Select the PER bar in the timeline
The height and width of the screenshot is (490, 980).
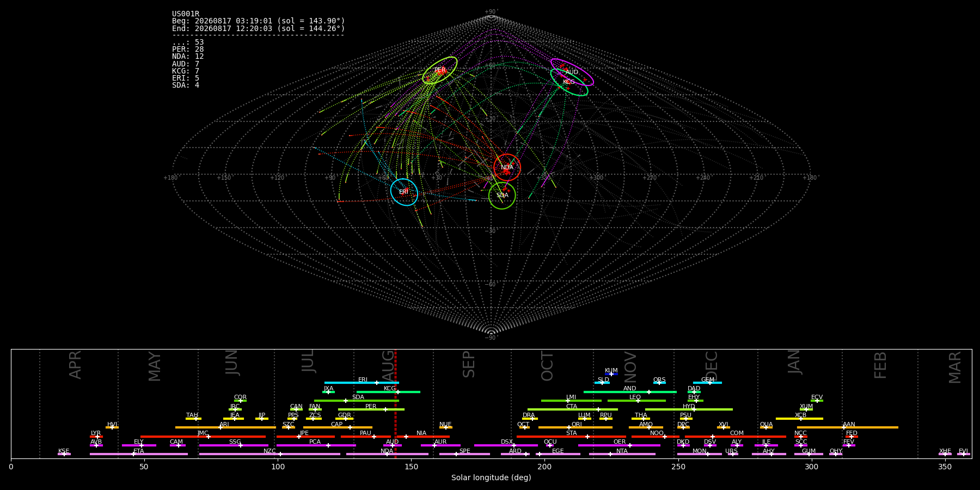pyautogui.click(x=371, y=409)
